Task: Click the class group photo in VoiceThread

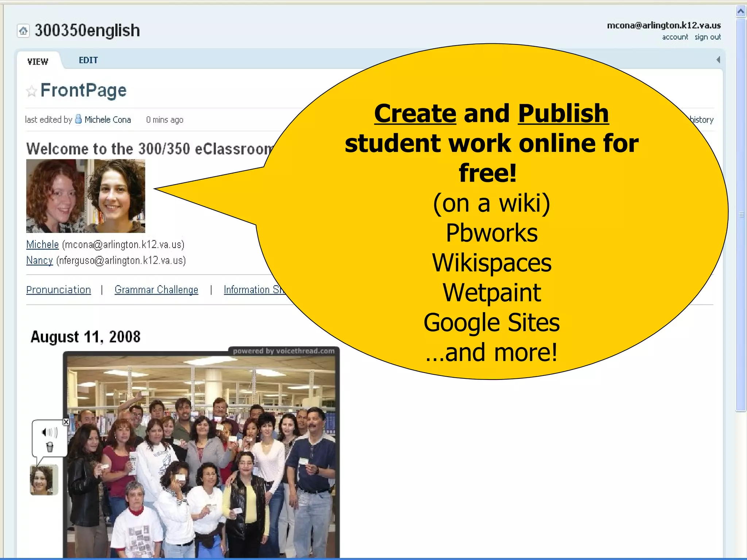Action: [201, 456]
